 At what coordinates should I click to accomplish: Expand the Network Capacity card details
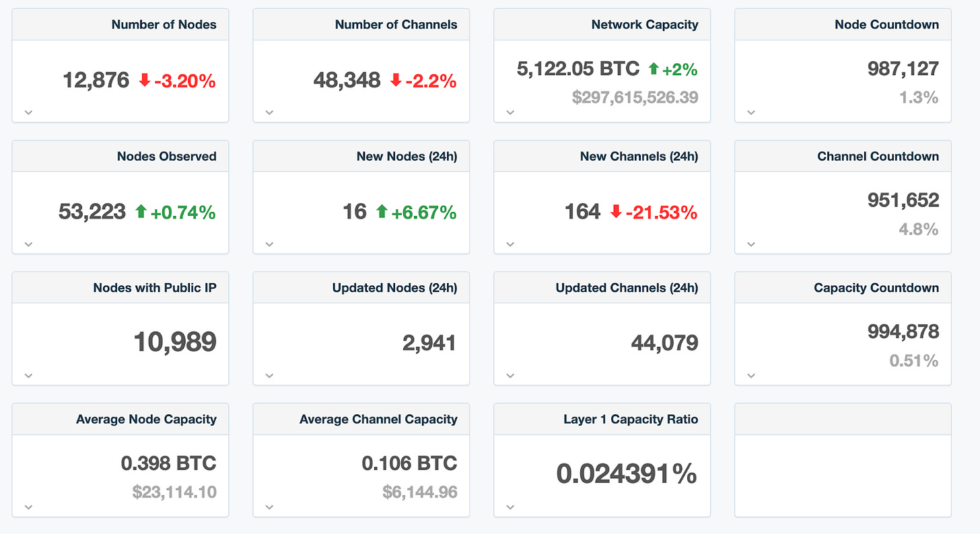click(x=510, y=112)
